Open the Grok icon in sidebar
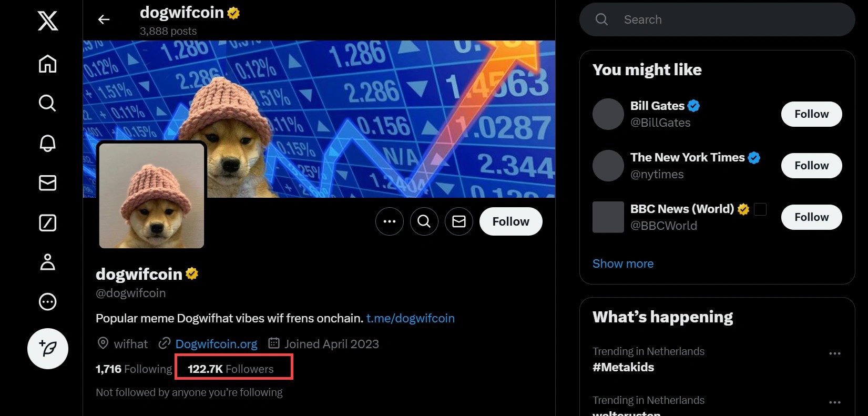Image resolution: width=868 pixels, height=416 pixels. (x=48, y=223)
